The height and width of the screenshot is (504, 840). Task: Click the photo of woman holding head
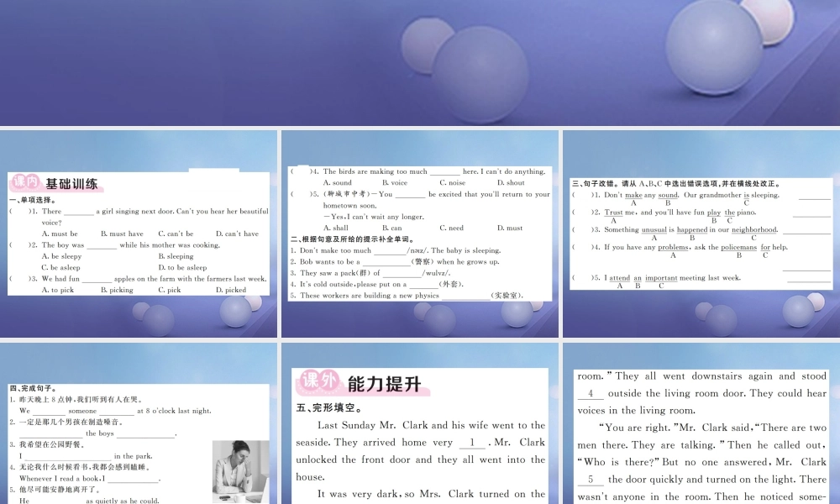point(240,471)
